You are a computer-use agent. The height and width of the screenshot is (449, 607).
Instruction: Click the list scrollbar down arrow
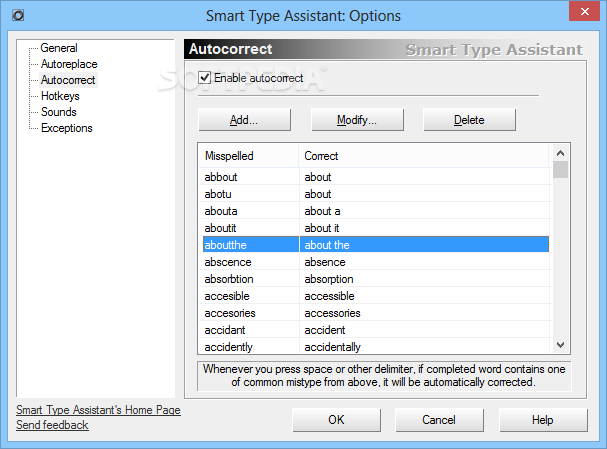point(560,344)
